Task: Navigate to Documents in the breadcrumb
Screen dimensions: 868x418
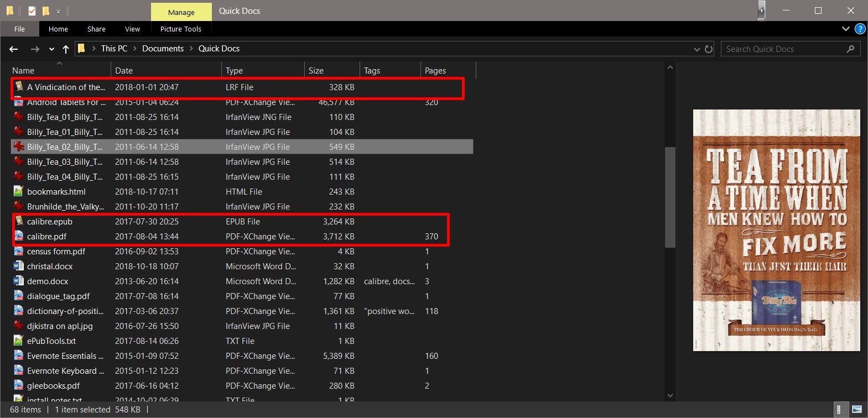Action: (163, 49)
